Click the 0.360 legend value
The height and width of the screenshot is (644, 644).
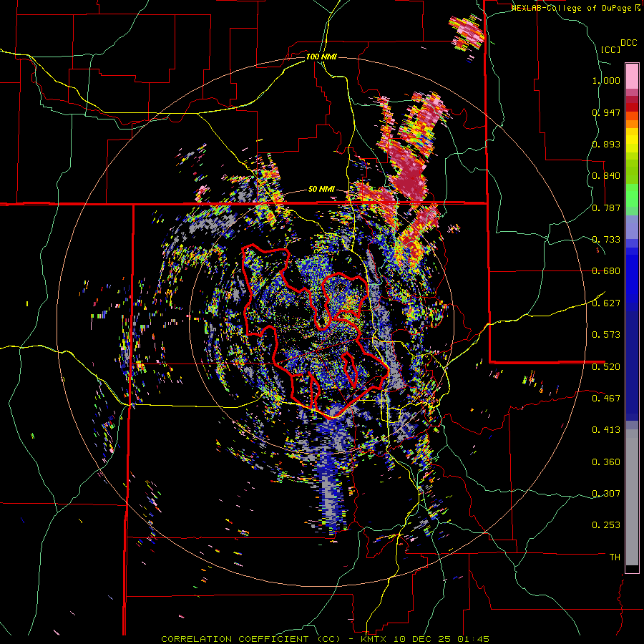606,462
